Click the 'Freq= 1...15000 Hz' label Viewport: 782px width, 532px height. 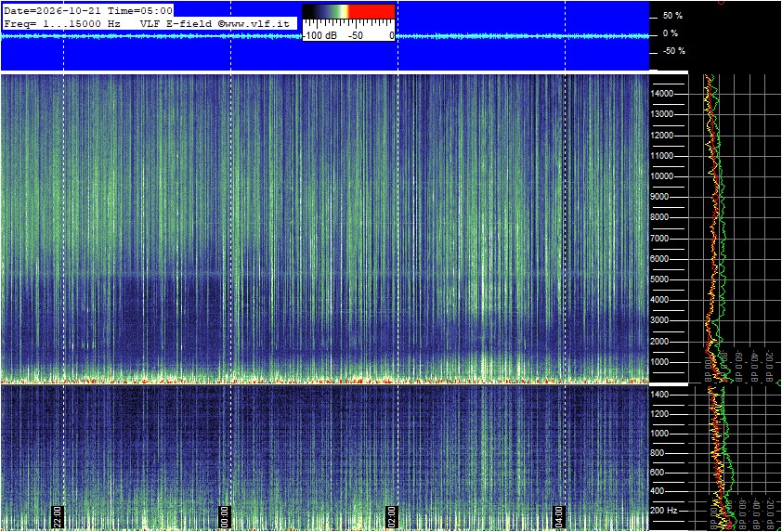tap(62, 23)
